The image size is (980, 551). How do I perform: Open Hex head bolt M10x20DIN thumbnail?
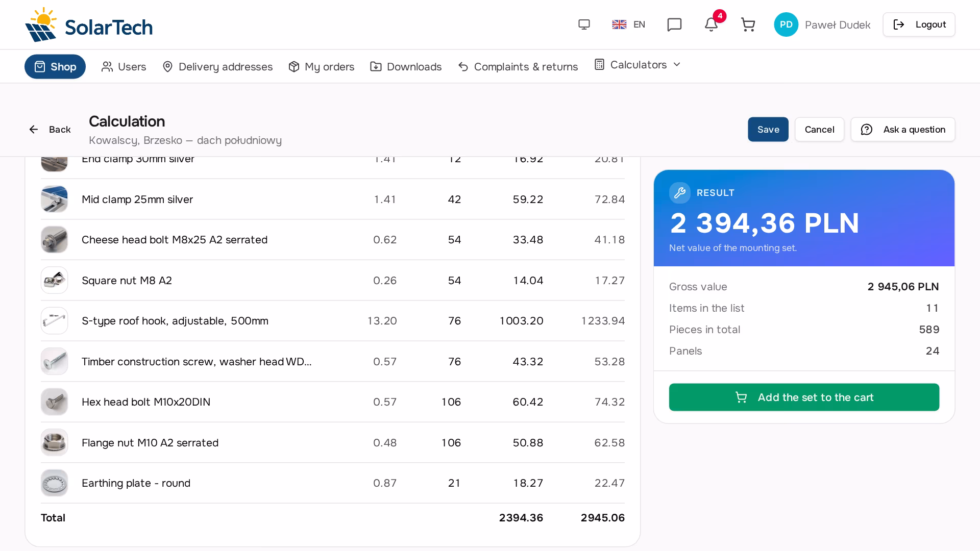(54, 402)
